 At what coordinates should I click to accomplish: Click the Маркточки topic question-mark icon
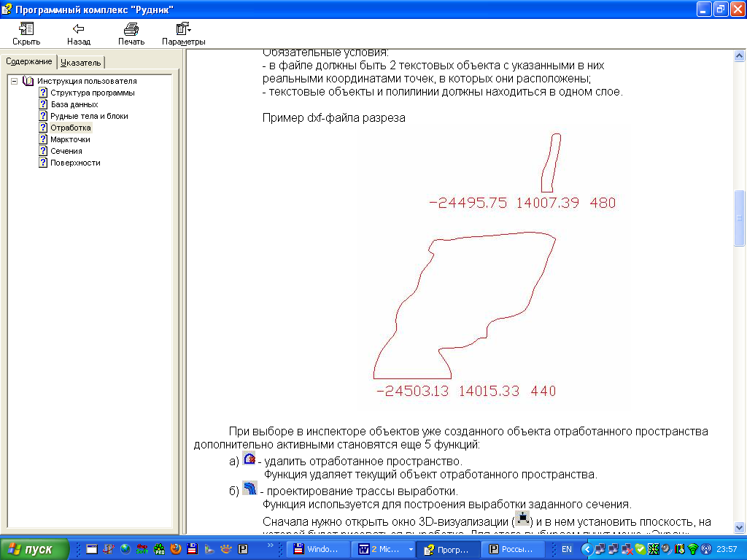click(x=43, y=139)
